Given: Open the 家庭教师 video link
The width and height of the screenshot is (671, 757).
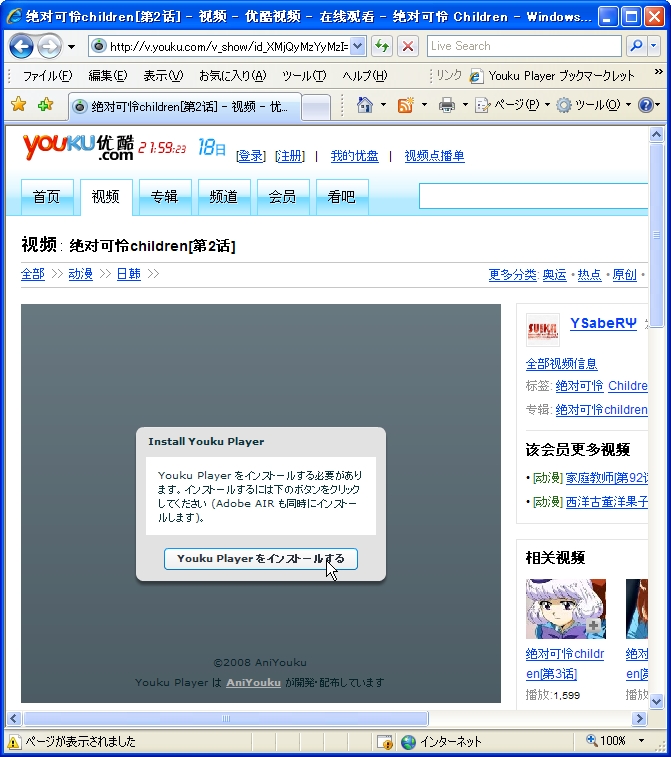Looking at the screenshot, I should click(607, 478).
